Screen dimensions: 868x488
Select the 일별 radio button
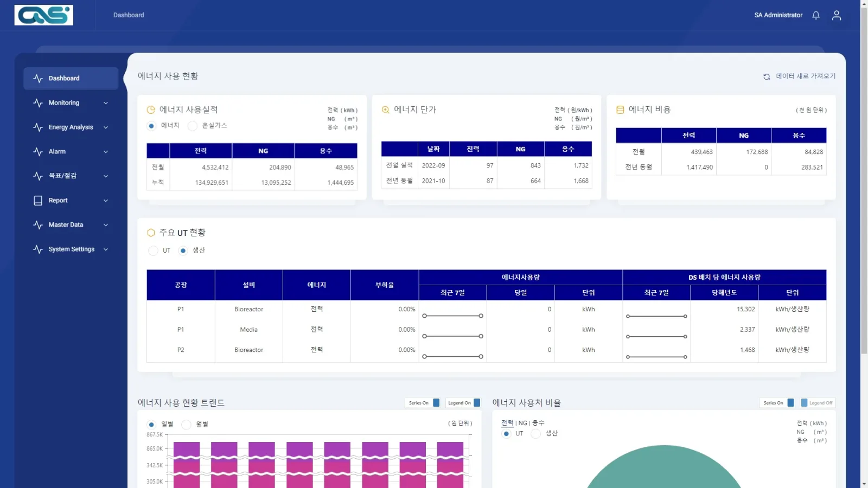click(151, 425)
